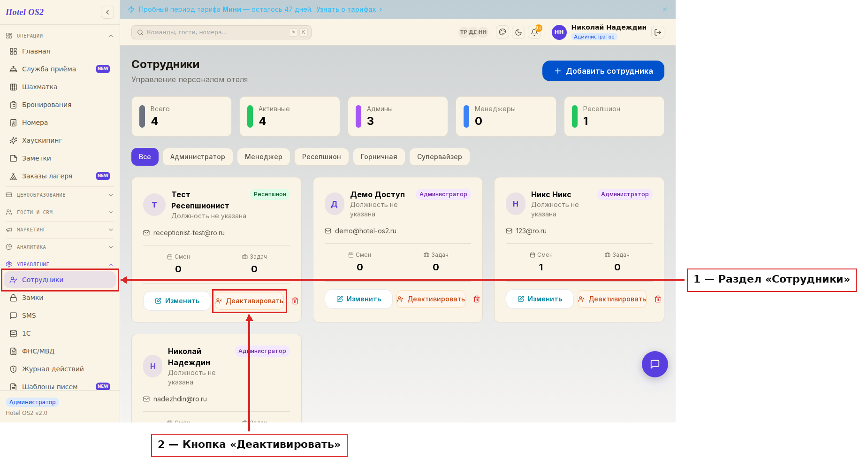Open SMS section in sidebar
This screenshot has width=868, height=468.
click(x=59, y=315)
